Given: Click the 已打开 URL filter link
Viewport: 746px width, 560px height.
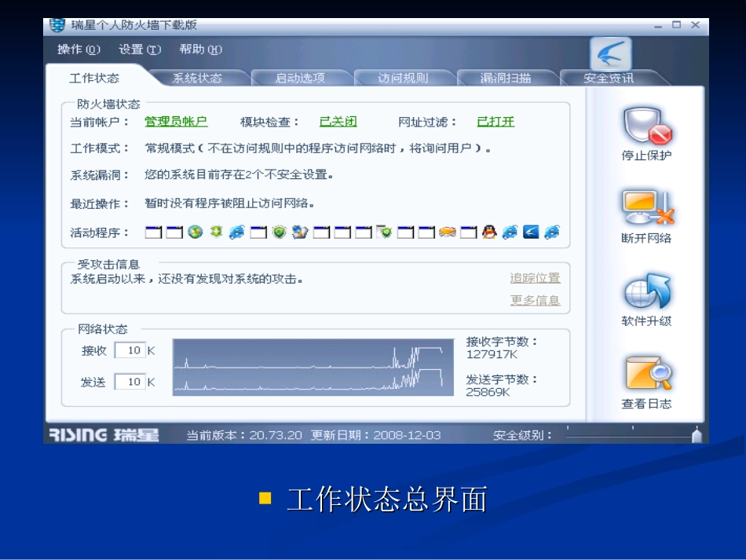Looking at the screenshot, I should click(x=496, y=122).
